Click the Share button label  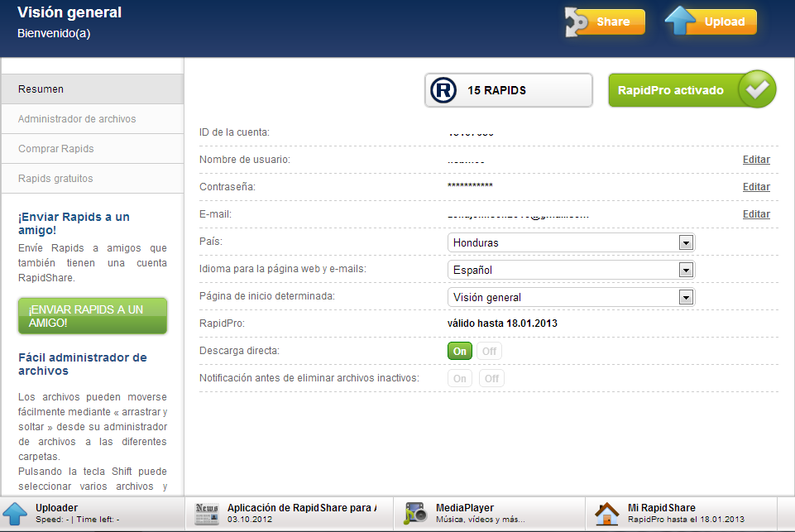click(x=613, y=22)
